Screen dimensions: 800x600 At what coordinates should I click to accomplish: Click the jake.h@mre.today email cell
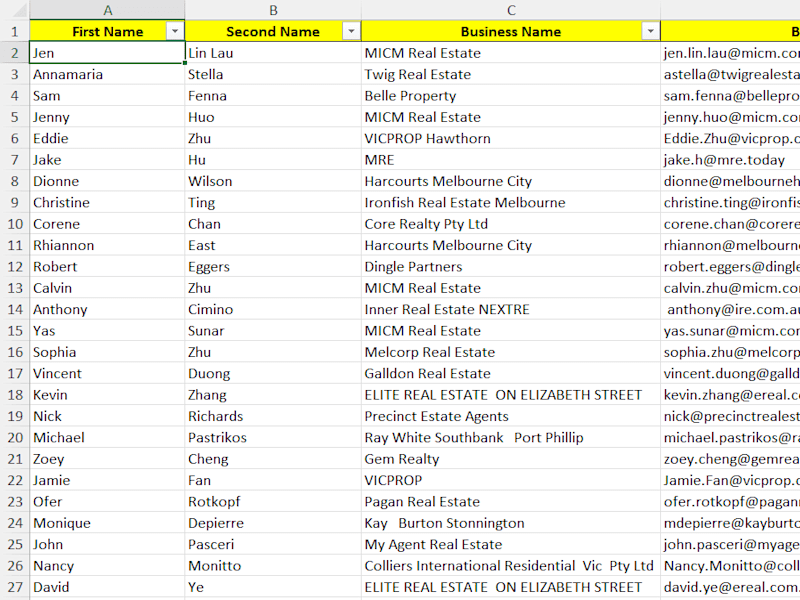point(730,160)
